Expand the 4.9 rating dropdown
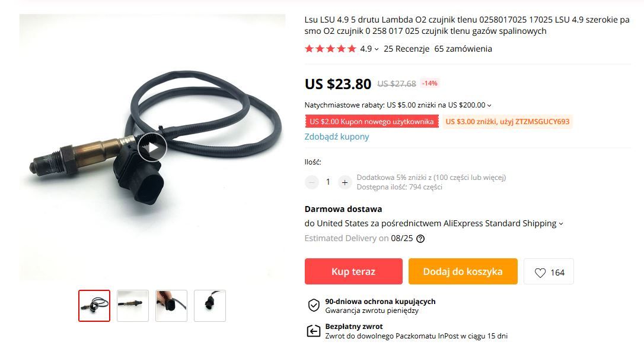Screen dimensions: 644x364 [369, 49]
